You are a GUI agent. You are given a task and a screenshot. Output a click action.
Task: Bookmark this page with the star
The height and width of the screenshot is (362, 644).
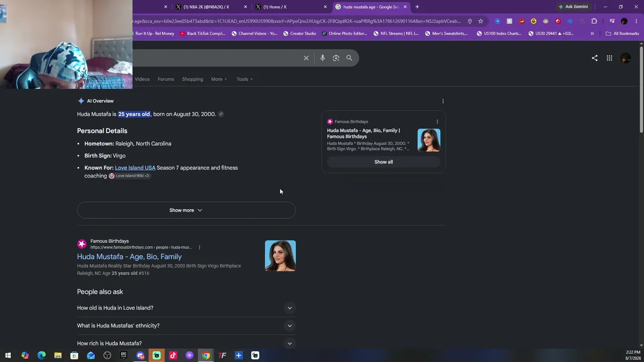(x=480, y=21)
